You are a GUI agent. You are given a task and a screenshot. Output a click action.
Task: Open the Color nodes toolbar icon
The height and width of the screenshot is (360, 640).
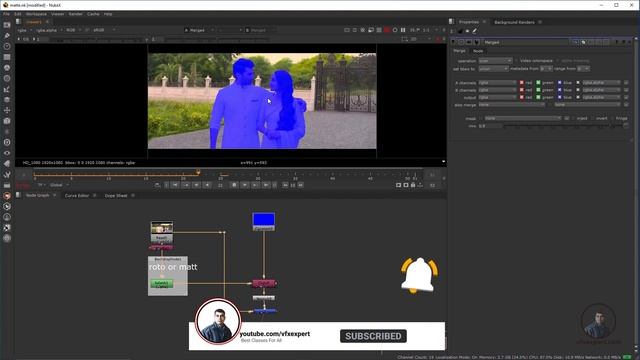7,68
